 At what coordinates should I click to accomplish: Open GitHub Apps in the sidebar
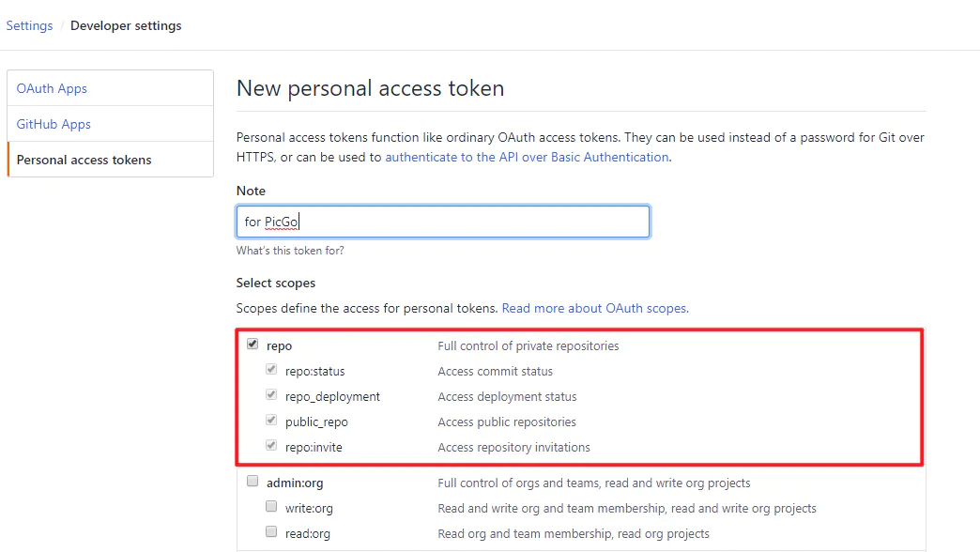(x=54, y=124)
